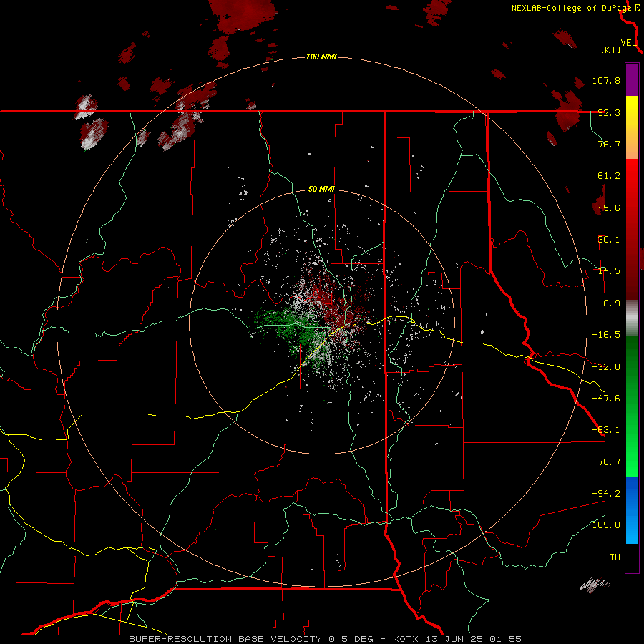Click the bright green segment of the color bar
The height and width of the screenshot is (644, 644).
click(632, 406)
